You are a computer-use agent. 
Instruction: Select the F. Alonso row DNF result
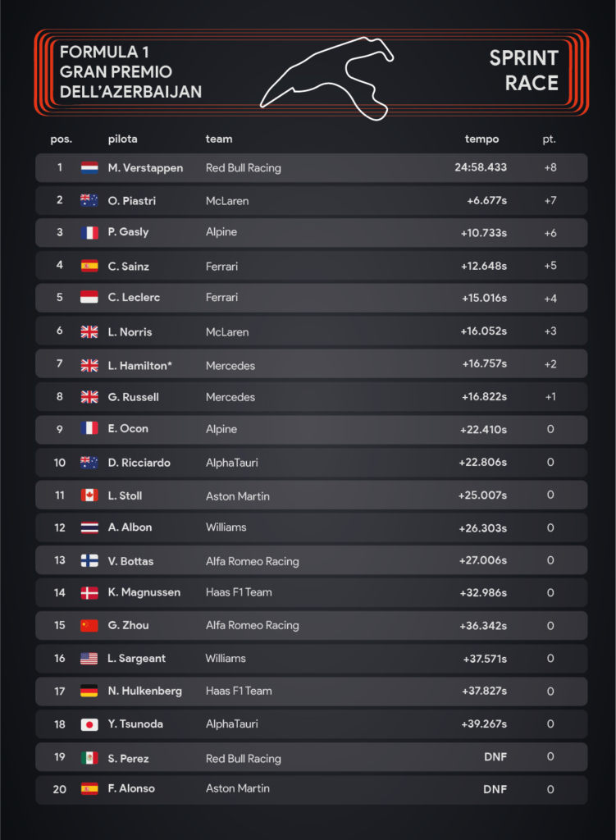[495, 789]
